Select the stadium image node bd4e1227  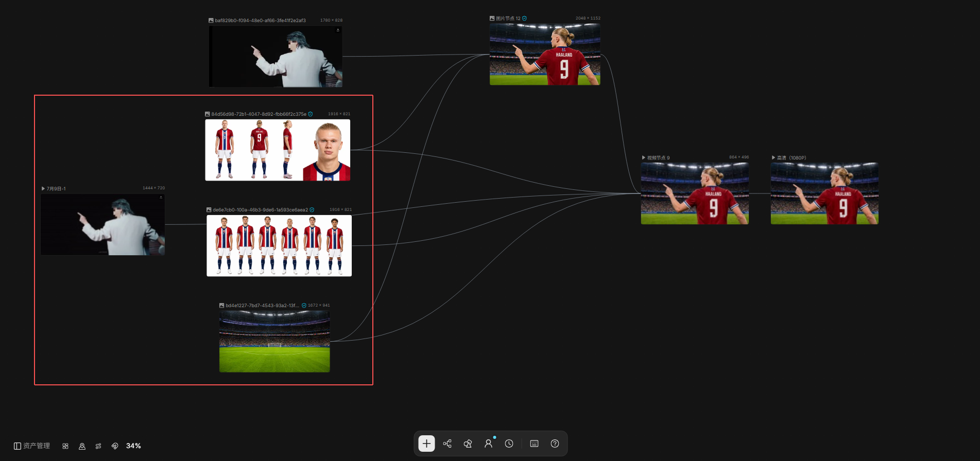point(274,341)
